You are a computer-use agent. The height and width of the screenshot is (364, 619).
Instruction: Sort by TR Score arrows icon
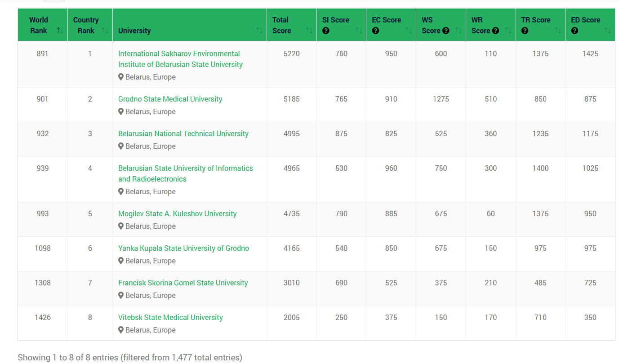[x=558, y=31]
